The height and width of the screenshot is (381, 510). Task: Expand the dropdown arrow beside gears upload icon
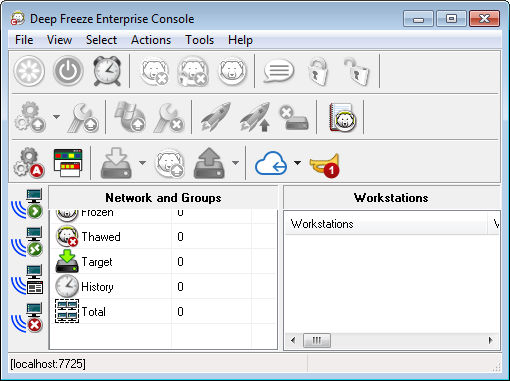click(x=57, y=117)
